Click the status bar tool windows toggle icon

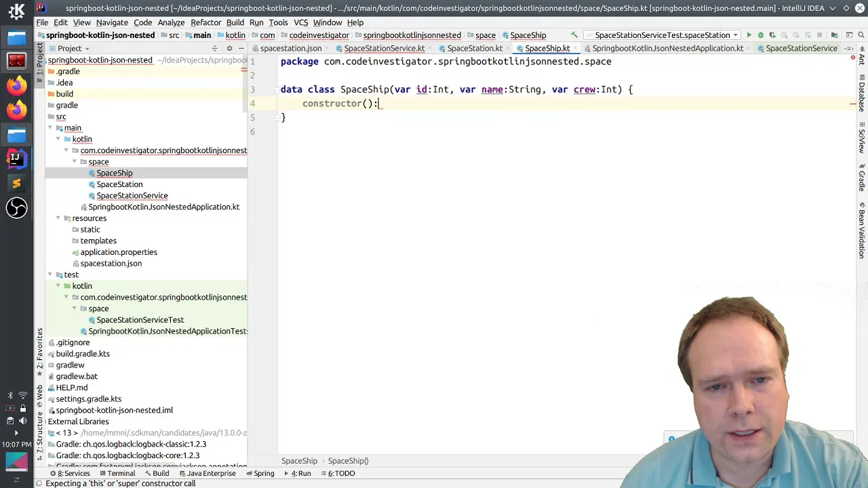point(39,483)
